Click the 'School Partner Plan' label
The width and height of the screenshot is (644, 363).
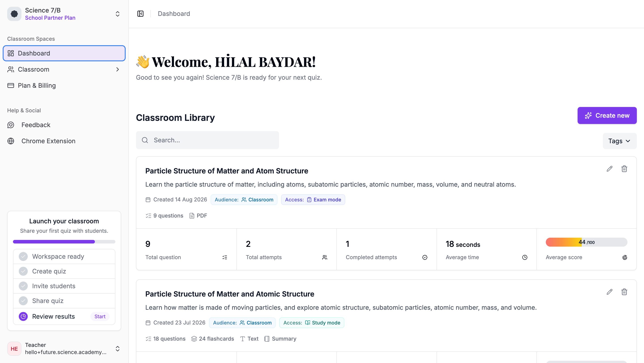coord(50,18)
